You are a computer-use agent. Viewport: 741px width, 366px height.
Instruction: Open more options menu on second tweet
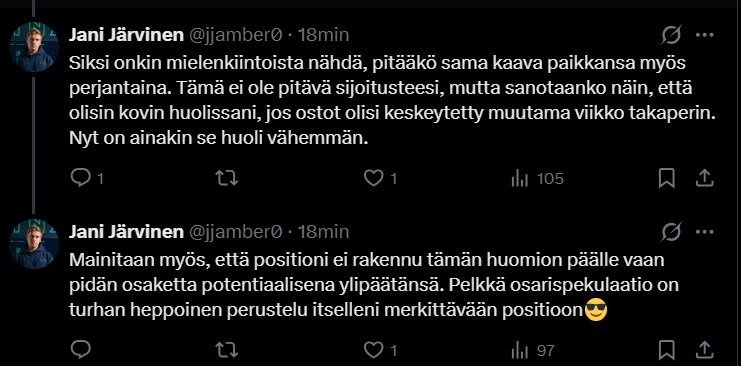pyautogui.click(x=705, y=232)
